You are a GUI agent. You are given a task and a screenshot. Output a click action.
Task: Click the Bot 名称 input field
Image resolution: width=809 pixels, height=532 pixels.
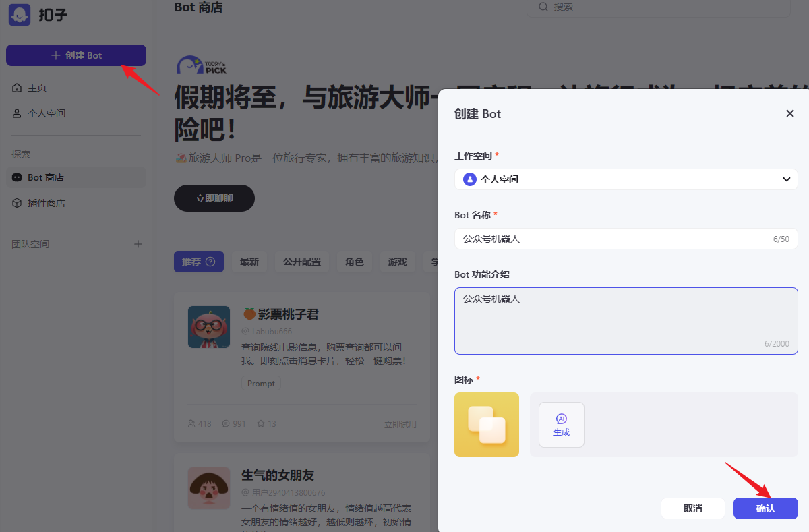(613, 239)
